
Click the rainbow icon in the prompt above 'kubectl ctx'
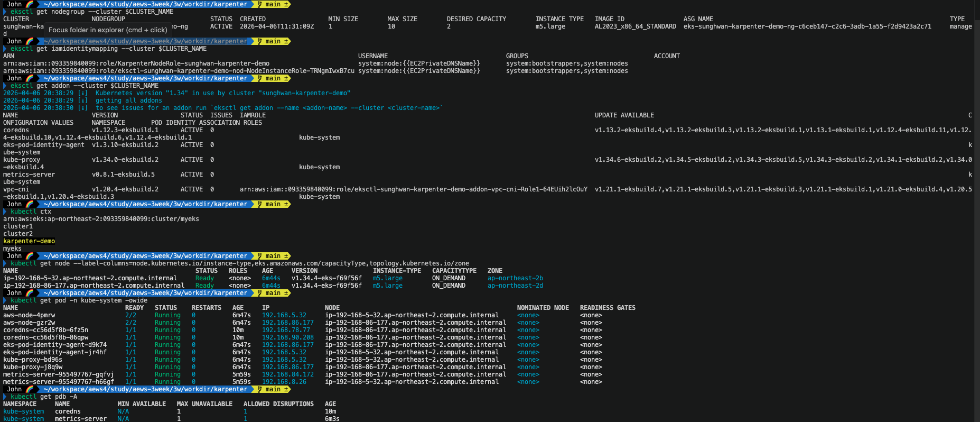click(30, 204)
